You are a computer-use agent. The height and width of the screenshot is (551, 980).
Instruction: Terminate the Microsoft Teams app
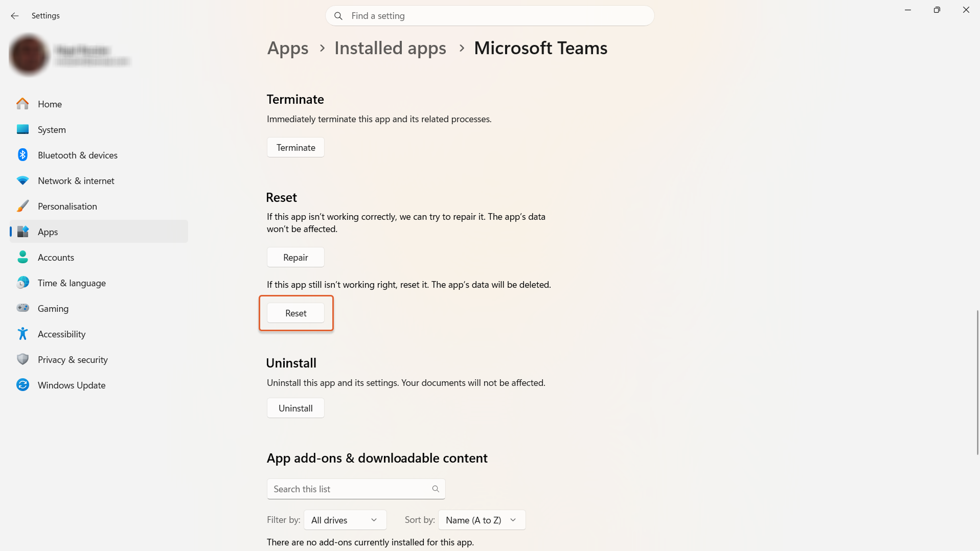click(x=295, y=147)
